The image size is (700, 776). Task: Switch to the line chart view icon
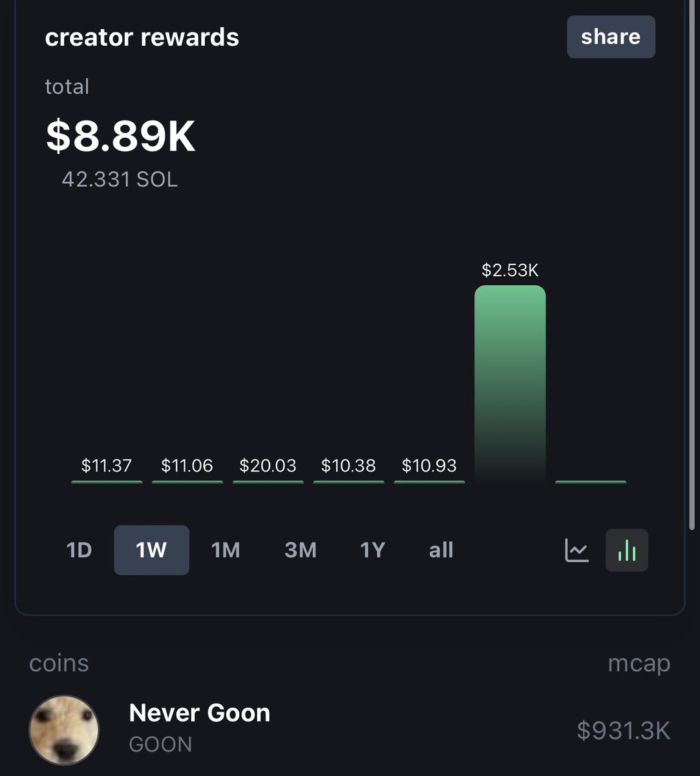point(577,550)
